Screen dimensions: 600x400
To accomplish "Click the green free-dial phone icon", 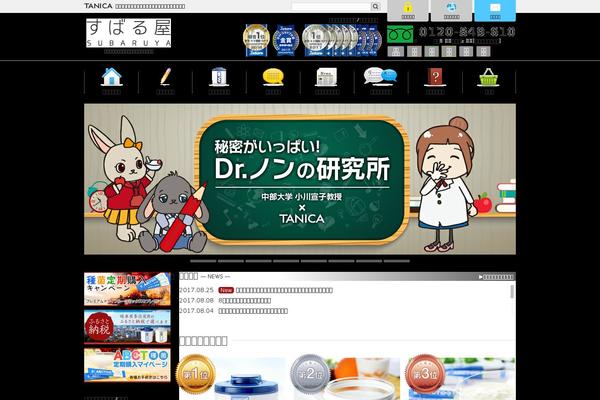I will click(x=400, y=34).
